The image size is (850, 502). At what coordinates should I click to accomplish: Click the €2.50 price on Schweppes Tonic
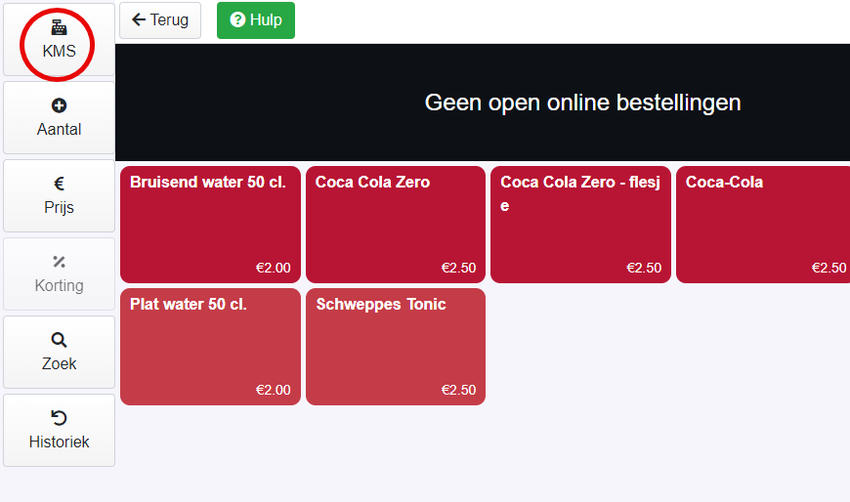(x=459, y=390)
